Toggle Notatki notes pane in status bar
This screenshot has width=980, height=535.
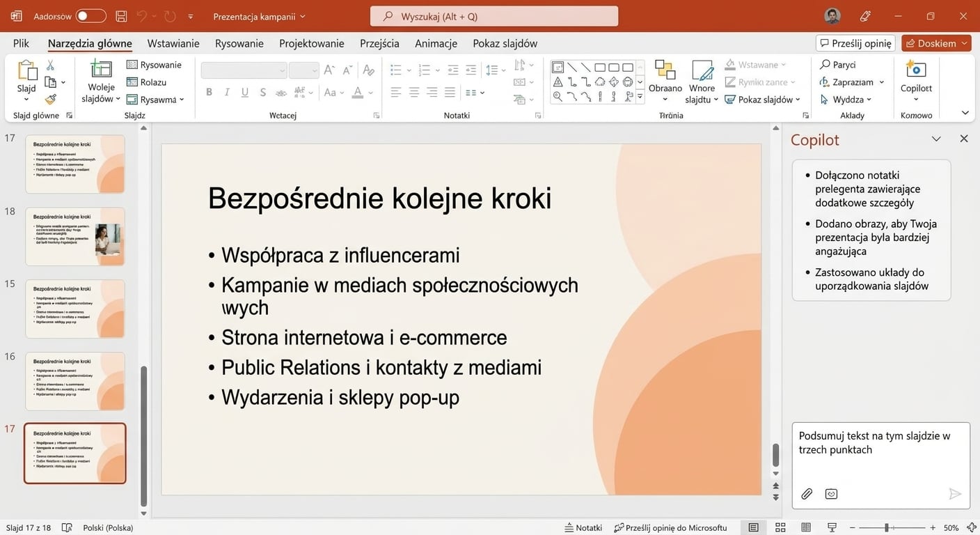[583, 527]
